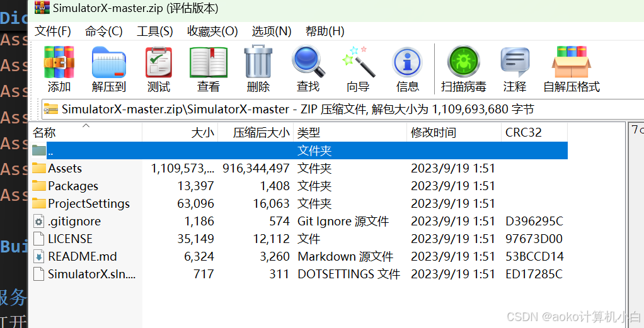The image size is (644, 328).
Task: Click the type 'Git Ignore 源文件'
Action: [343, 221]
